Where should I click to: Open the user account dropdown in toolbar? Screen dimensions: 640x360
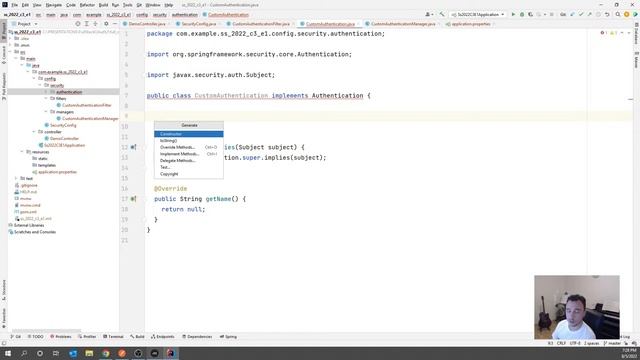[x=429, y=15]
